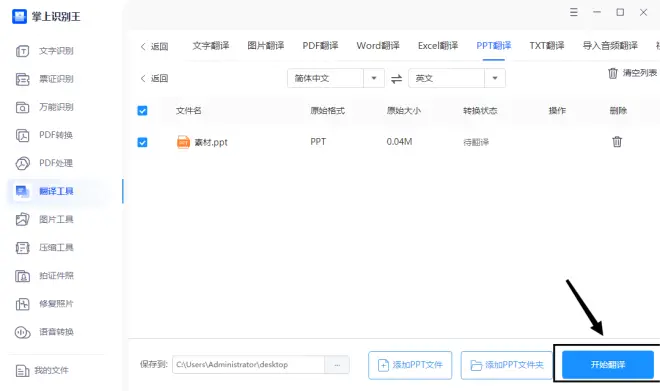Toggle the select-all checkbox in table header

pyautogui.click(x=142, y=111)
